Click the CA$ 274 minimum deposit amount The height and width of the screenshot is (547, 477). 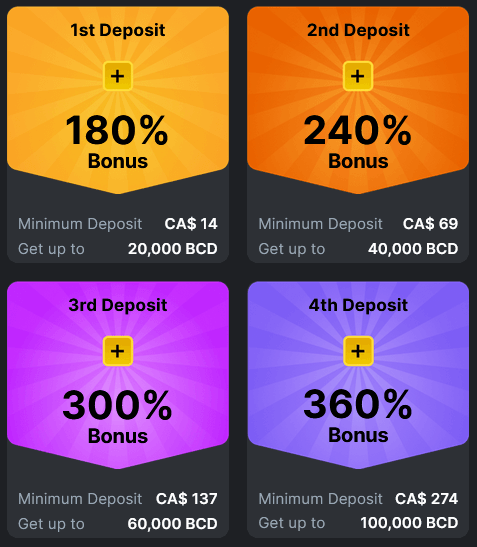(x=426, y=499)
